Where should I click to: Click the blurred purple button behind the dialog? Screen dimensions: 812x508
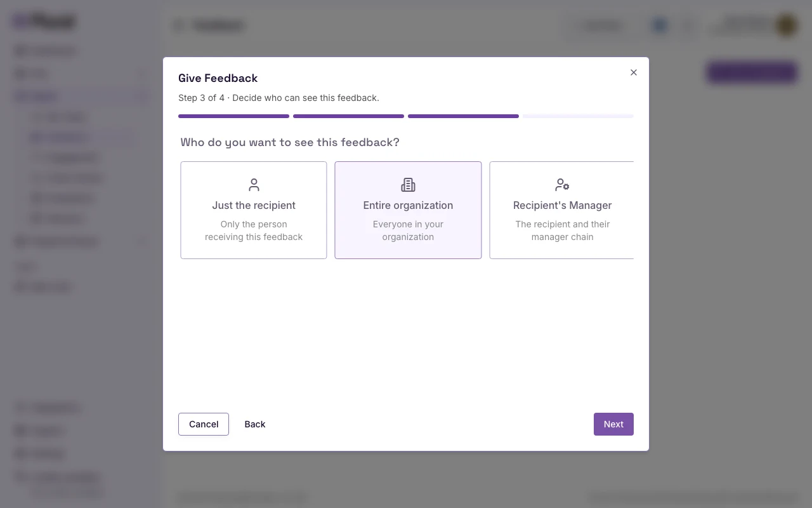click(x=752, y=72)
